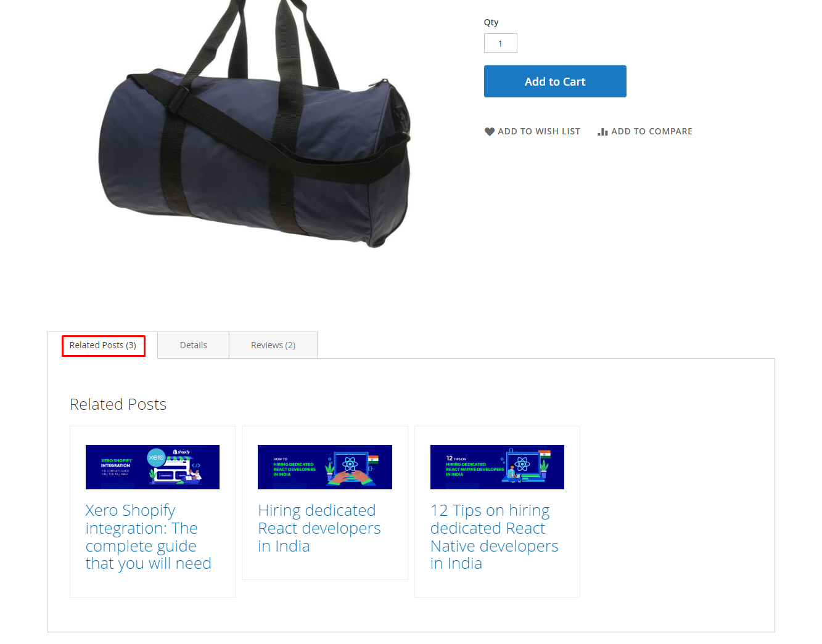
Task: Click India flag in second post banner
Action: (373, 459)
